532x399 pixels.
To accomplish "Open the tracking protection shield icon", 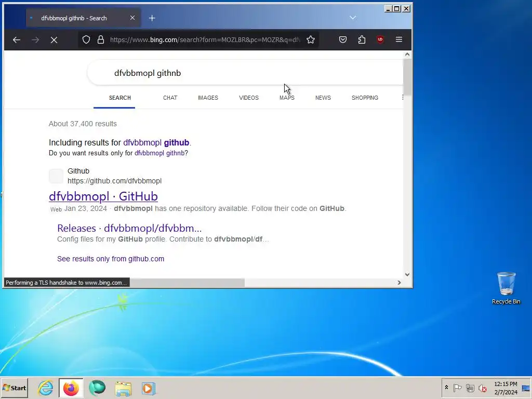I will coord(86,39).
